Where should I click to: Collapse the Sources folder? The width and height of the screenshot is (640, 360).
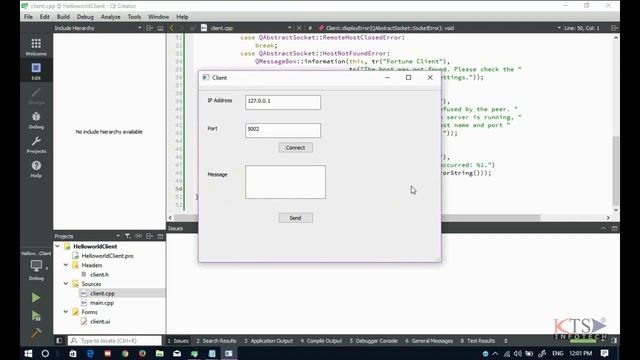pyautogui.click(x=66, y=284)
